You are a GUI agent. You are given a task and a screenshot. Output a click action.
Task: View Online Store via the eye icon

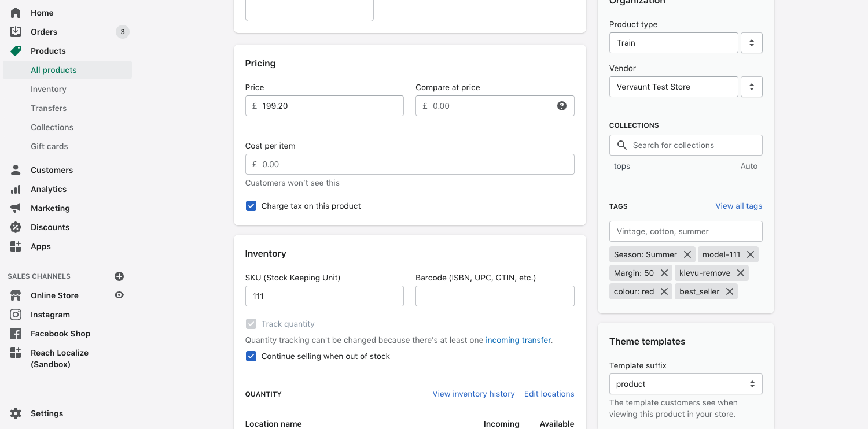119,295
